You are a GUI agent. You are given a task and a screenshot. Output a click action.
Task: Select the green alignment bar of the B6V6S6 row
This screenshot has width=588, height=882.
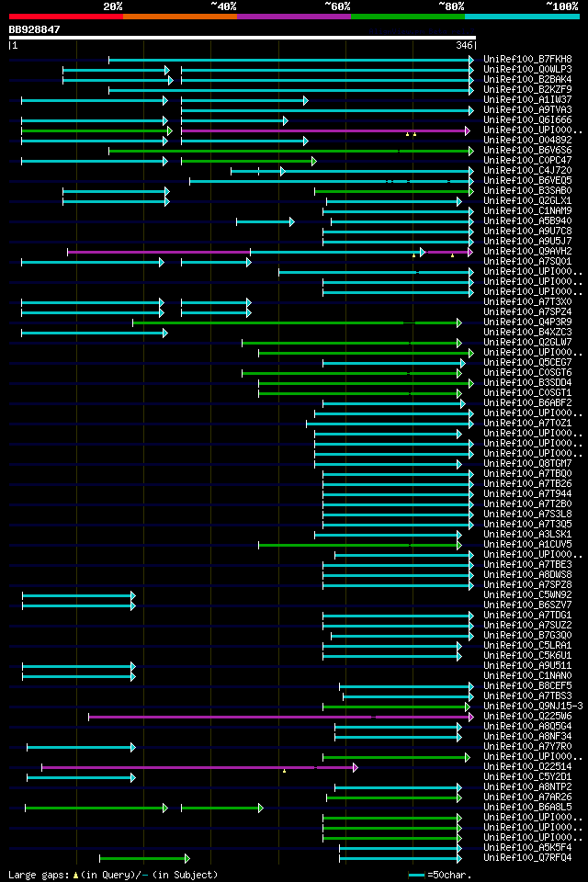pos(291,151)
